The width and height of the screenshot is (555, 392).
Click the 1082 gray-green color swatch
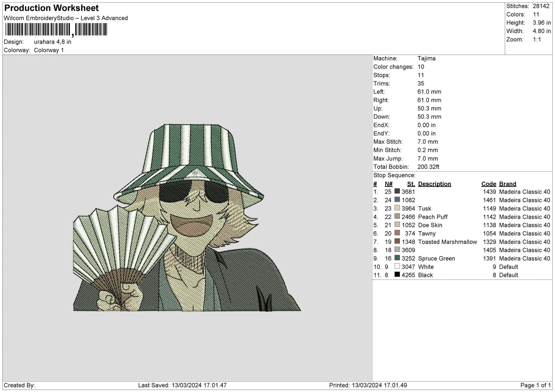pyautogui.click(x=397, y=200)
